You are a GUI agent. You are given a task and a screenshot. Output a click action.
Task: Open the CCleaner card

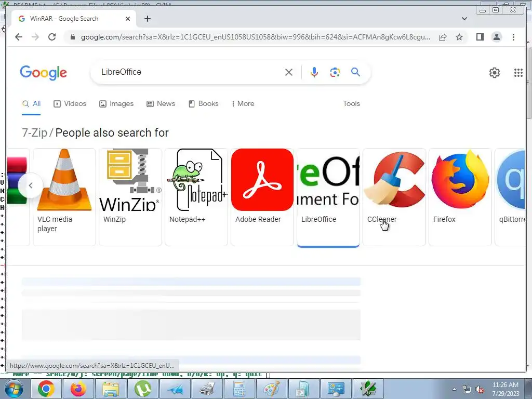tap(394, 197)
